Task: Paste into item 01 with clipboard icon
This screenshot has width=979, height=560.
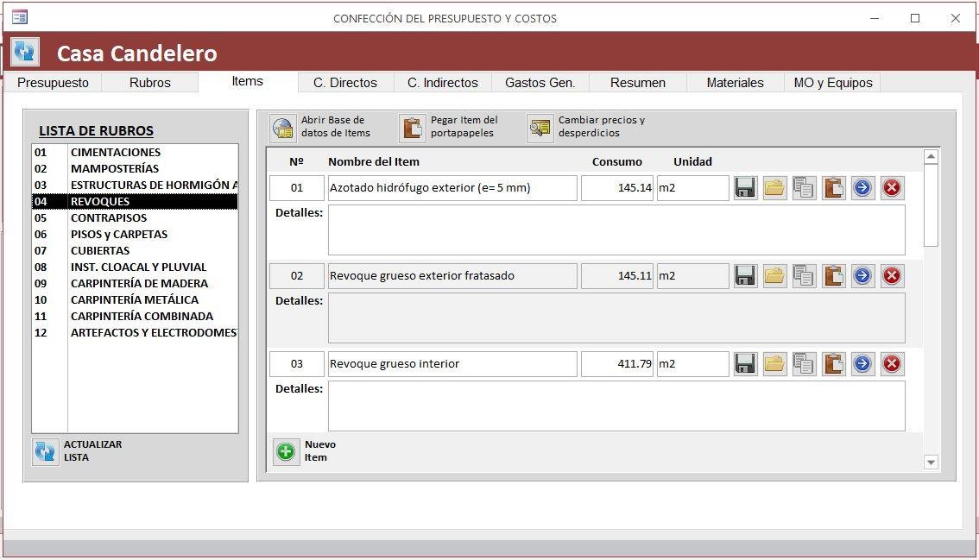Action: click(833, 188)
